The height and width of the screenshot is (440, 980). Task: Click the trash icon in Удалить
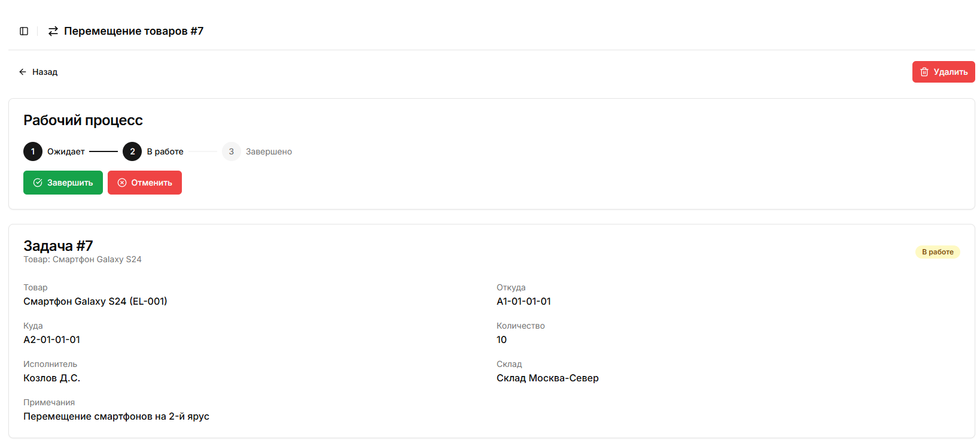[924, 72]
